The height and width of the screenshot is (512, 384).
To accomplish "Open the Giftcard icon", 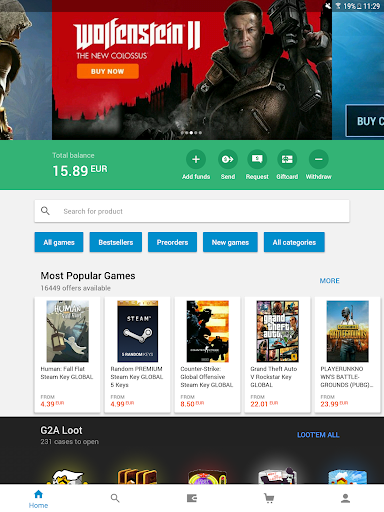I will click(287, 159).
